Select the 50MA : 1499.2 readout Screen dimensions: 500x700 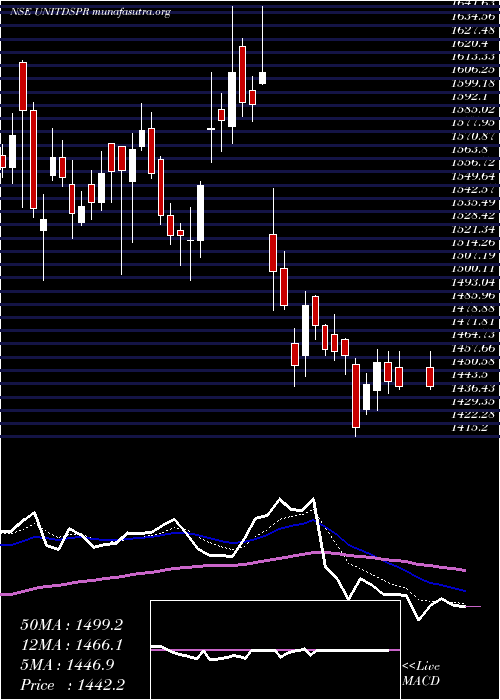click(71, 625)
